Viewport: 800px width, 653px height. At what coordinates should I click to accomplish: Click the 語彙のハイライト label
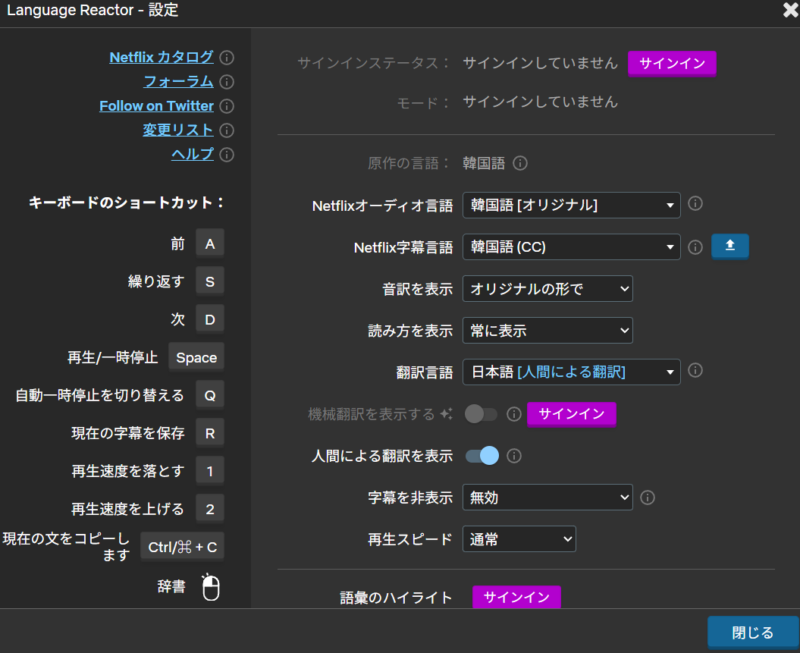coord(396,597)
